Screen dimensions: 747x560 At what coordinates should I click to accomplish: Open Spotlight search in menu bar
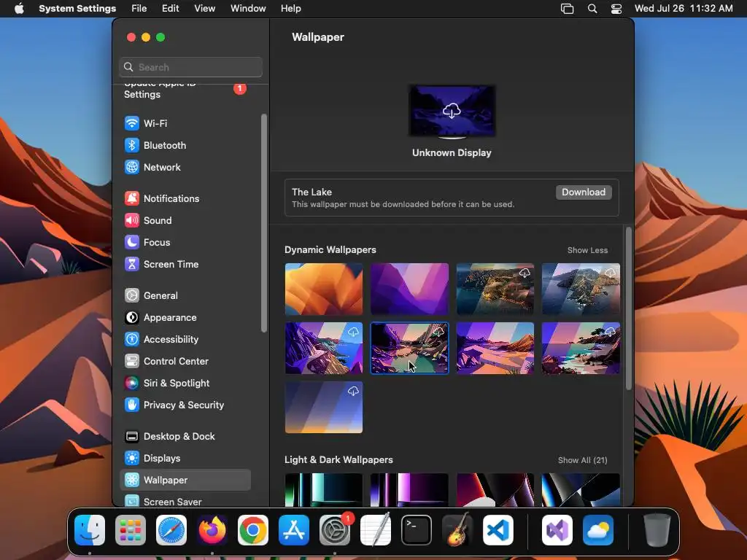pyautogui.click(x=592, y=9)
